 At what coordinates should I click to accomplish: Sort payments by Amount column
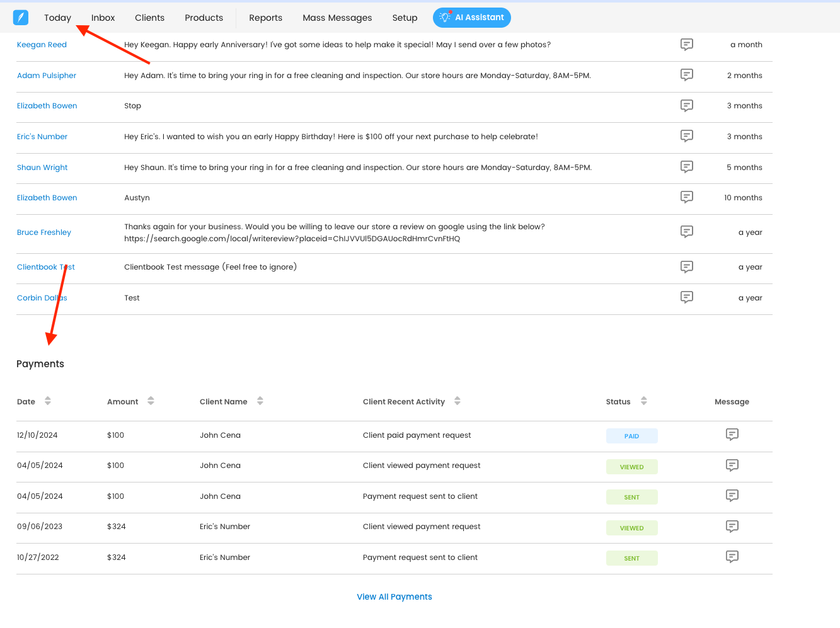pyautogui.click(x=151, y=401)
